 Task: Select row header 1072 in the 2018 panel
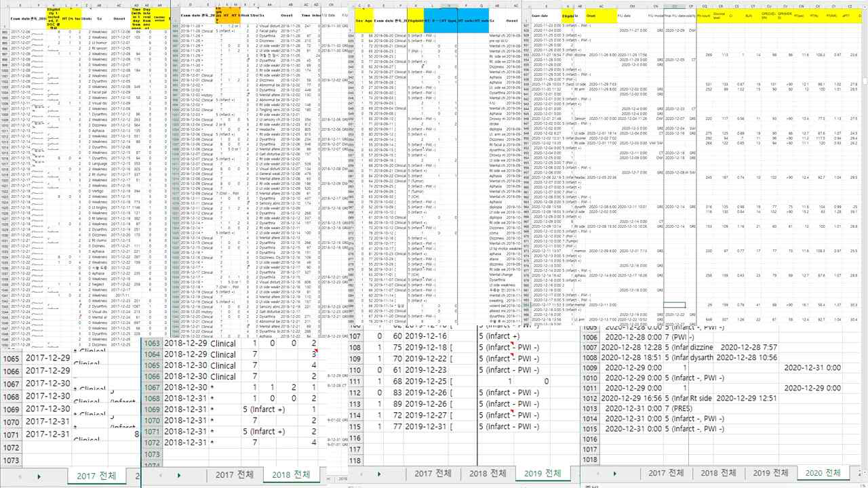151,442
